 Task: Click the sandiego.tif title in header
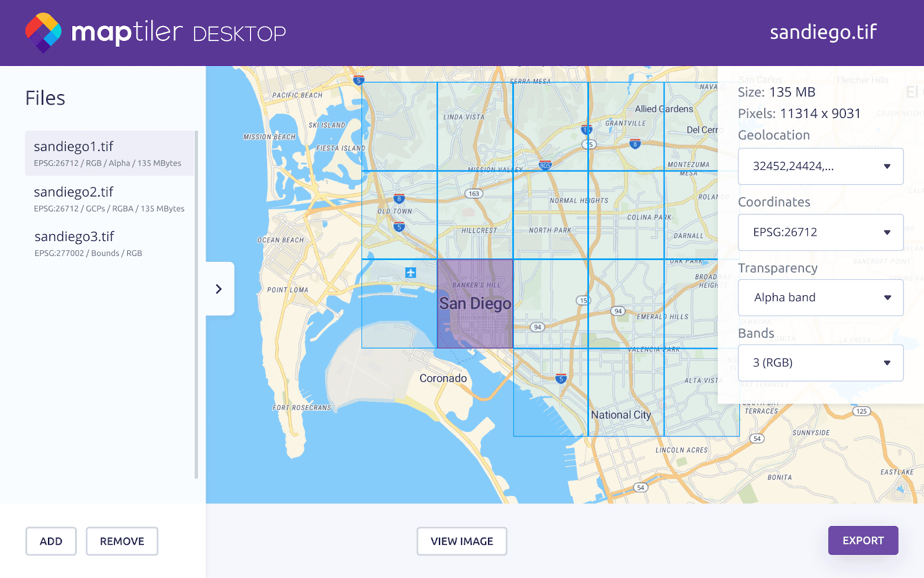(823, 32)
